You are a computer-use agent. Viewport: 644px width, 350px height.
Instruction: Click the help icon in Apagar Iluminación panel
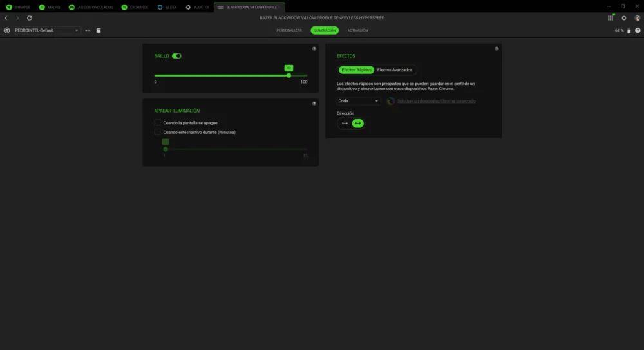coord(314,104)
